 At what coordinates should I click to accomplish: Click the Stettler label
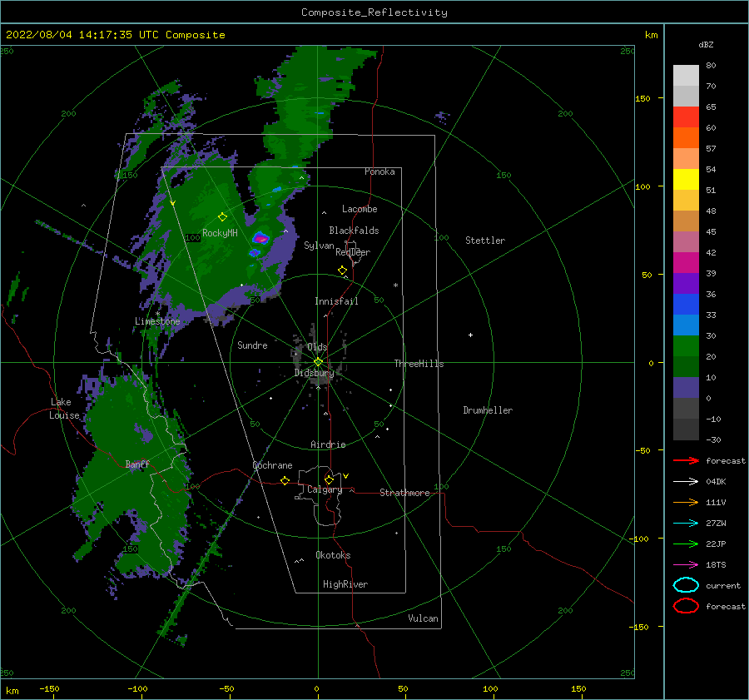(x=485, y=241)
